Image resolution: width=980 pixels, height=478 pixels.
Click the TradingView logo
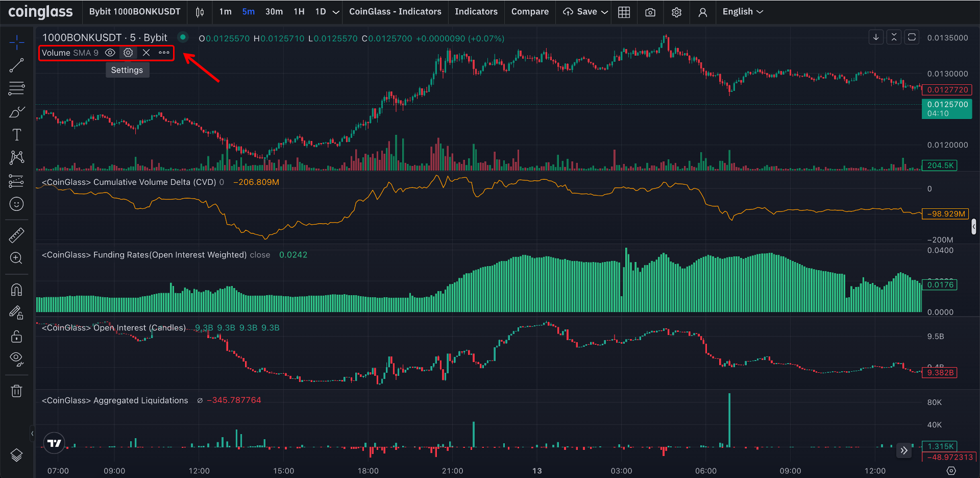pyautogui.click(x=54, y=443)
